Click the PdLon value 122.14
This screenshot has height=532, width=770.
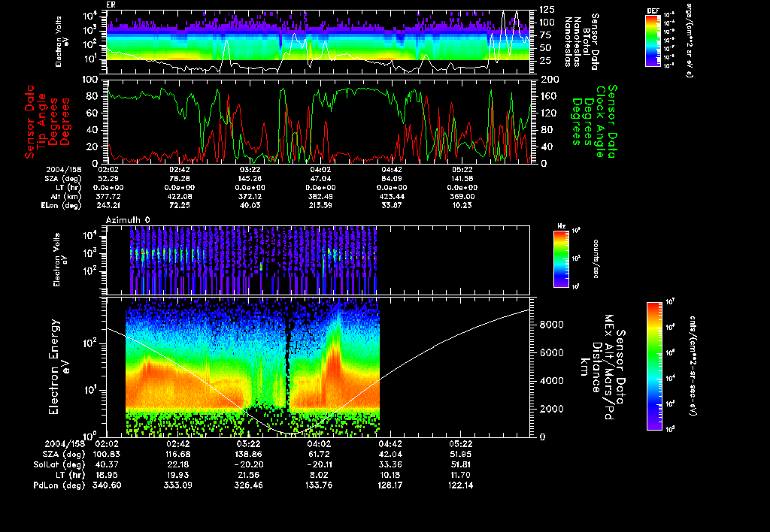click(x=460, y=485)
